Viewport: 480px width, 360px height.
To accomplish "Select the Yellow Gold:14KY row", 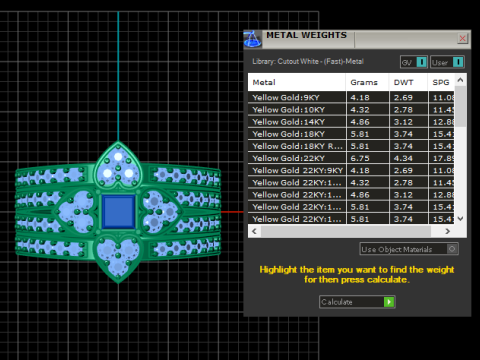I will [351, 122].
